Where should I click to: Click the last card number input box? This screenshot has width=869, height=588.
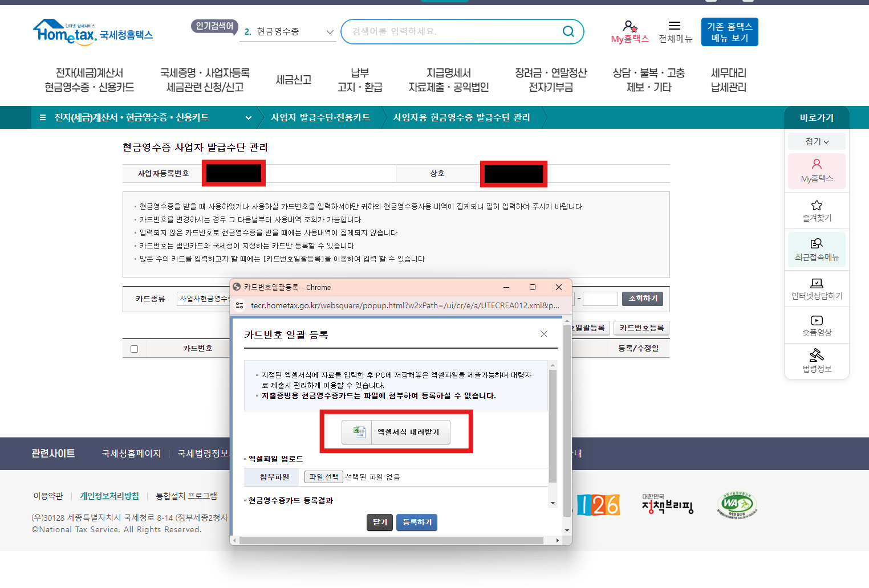600,299
